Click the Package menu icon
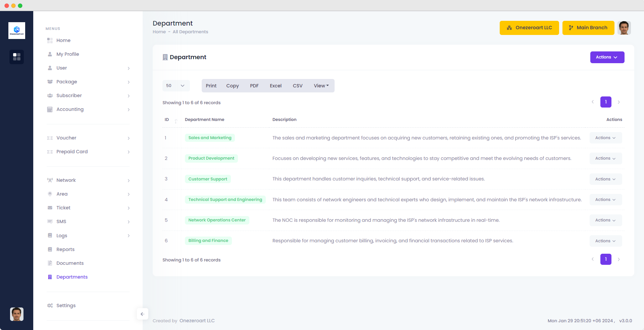644x330 pixels. [50, 82]
